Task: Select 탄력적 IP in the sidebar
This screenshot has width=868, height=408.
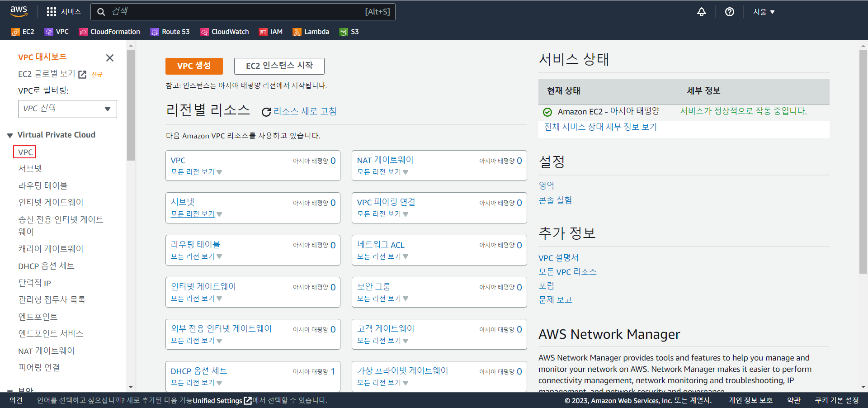Action: 34,283
